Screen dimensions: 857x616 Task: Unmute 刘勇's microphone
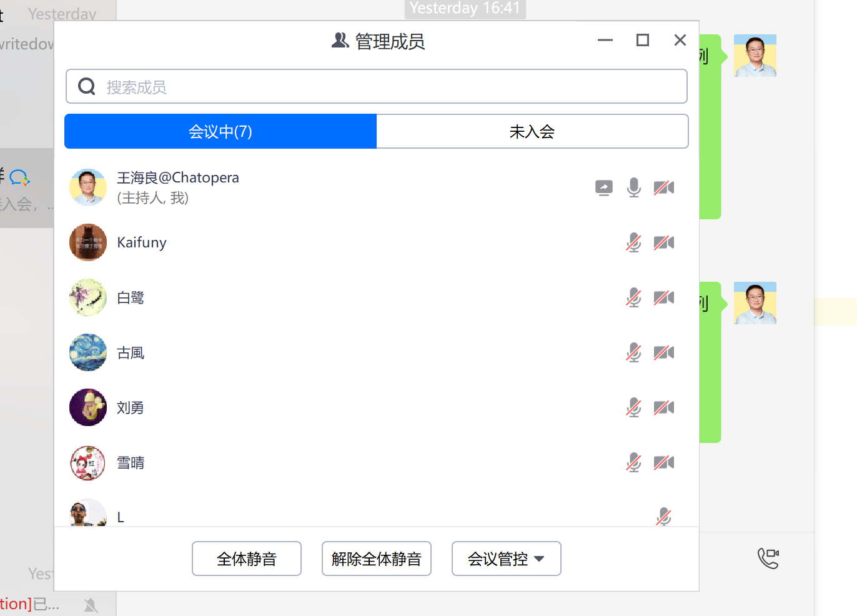tap(633, 407)
